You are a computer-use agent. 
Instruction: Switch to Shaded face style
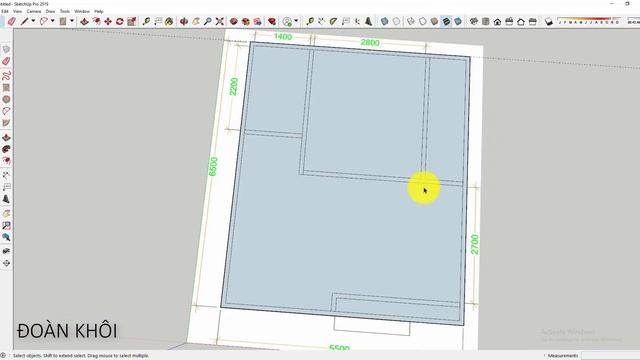click(435, 21)
